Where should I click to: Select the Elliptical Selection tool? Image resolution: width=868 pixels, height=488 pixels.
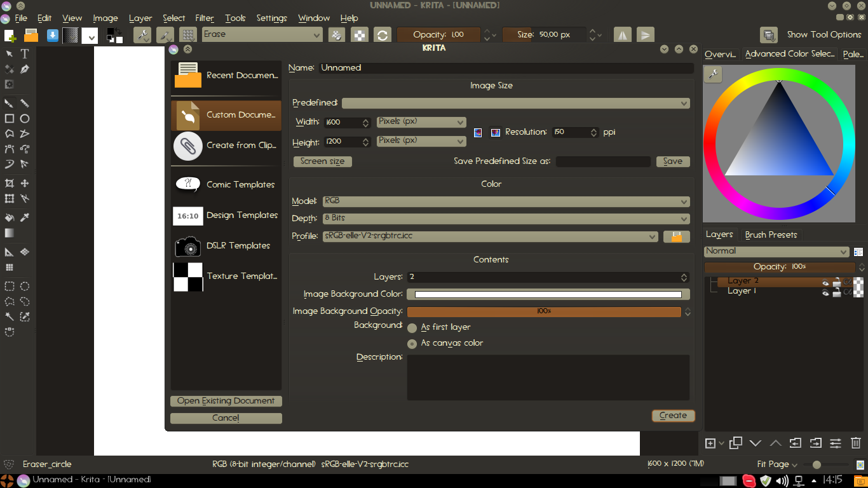pyautogui.click(x=25, y=286)
